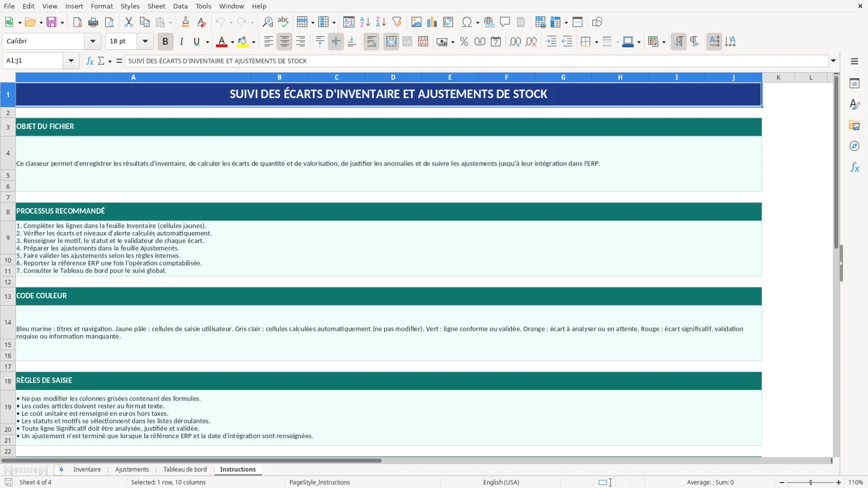The image size is (868, 488).
Task: Open Find & Replace icon
Action: coord(267,22)
